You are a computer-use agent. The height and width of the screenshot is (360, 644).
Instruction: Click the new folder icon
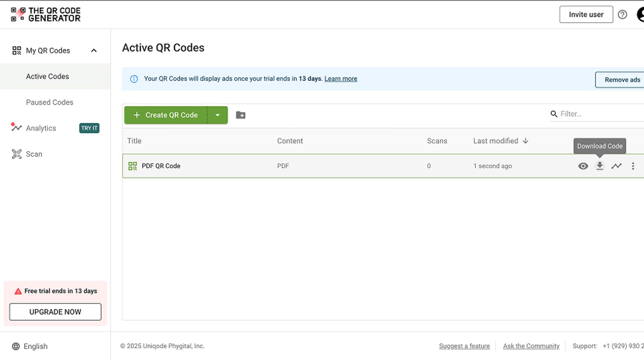tap(240, 115)
